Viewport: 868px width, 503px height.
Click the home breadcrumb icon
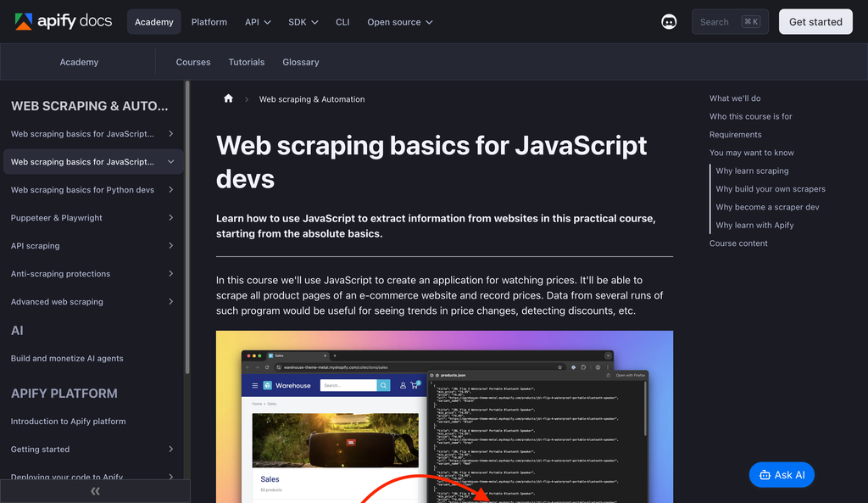tap(228, 98)
